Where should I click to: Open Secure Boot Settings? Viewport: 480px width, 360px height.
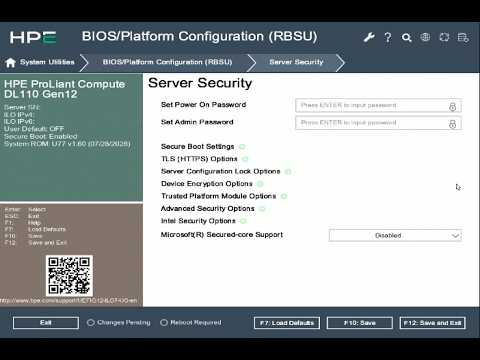point(197,147)
